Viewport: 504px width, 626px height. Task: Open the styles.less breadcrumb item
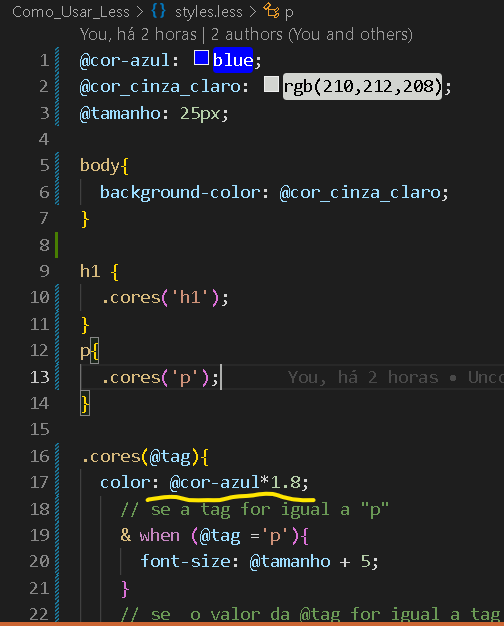pyautogui.click(x=208, y=12)
